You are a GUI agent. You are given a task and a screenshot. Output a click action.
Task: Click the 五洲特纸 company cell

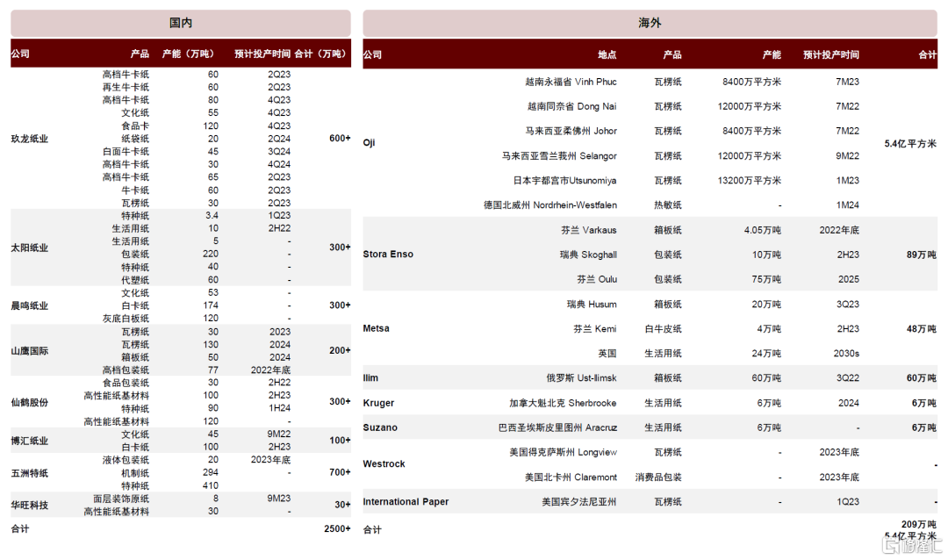tap(30, 473)
